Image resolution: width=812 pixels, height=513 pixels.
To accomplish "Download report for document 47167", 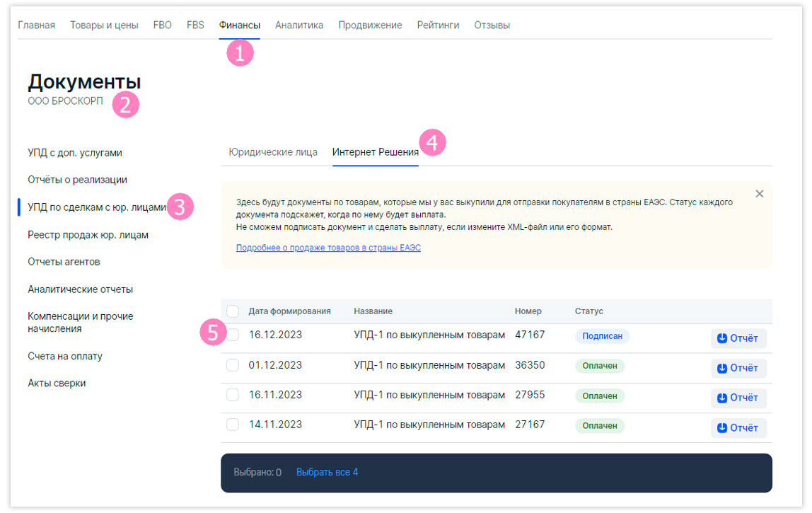I will (x=738, y=338).
